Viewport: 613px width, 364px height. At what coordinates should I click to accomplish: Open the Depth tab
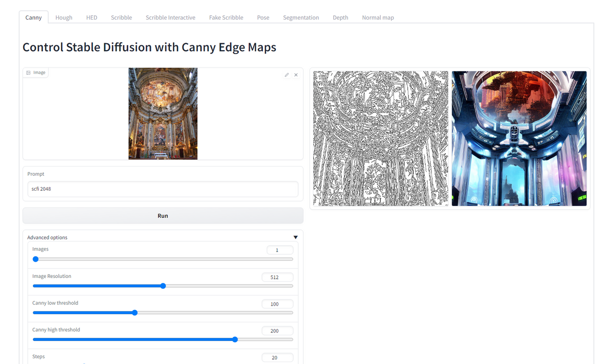[x=341, y=17]
